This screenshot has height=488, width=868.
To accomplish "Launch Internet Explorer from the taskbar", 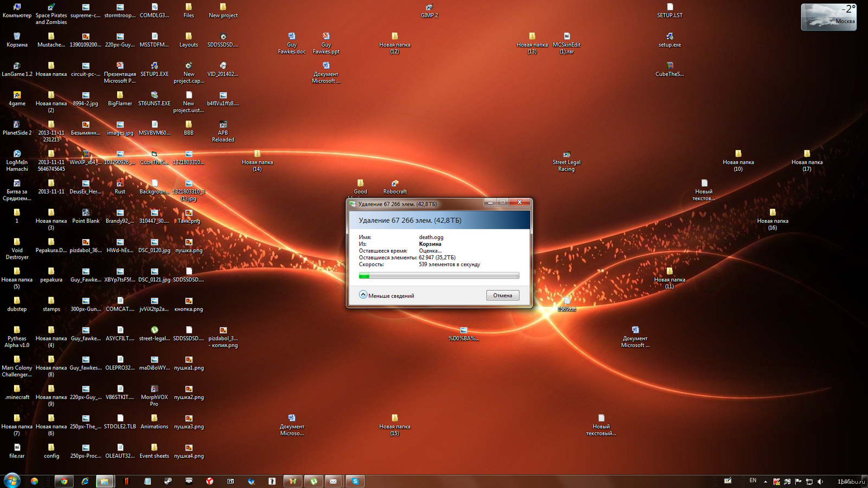I will click(85, 481).
